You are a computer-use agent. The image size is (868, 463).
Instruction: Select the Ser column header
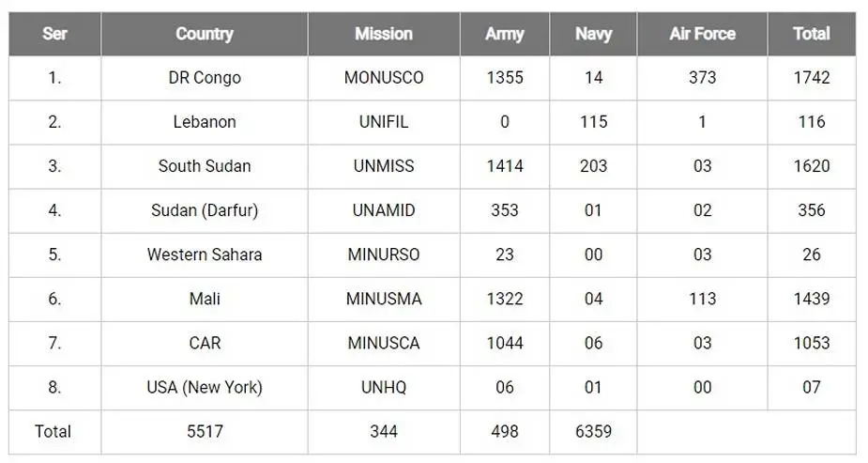point(54,34)
